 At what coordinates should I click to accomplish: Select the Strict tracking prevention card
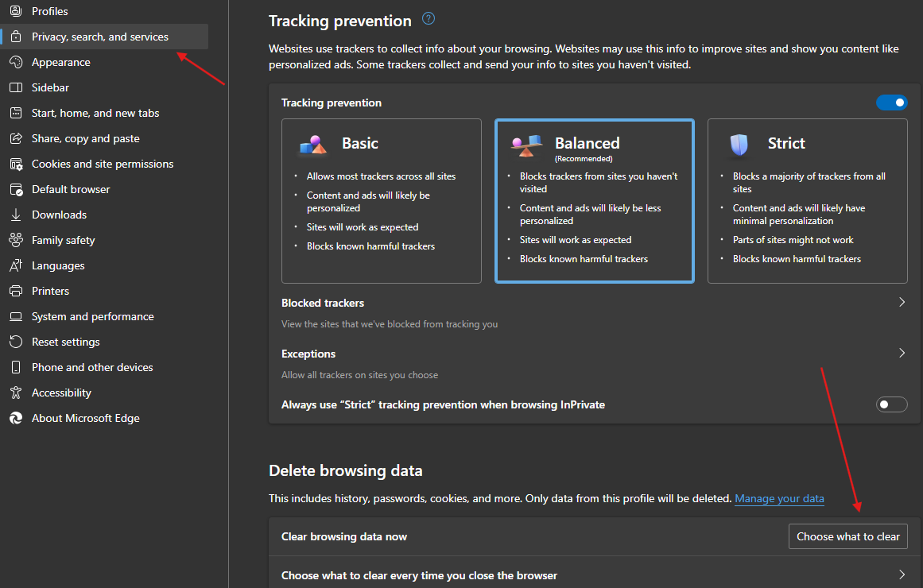(x=808, y=201)
